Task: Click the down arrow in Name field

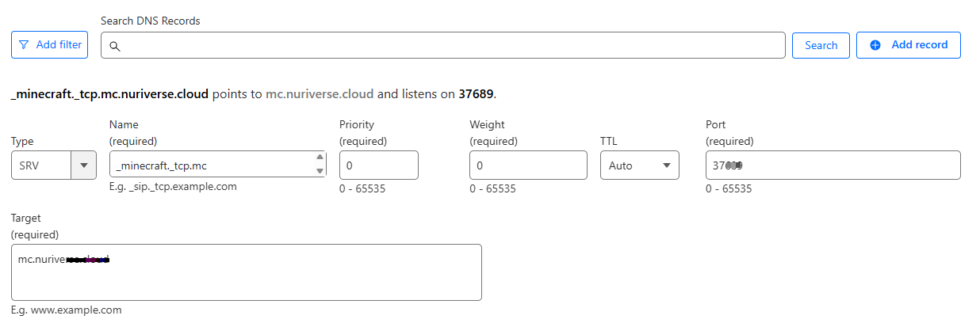Action: click(x=320, y=170)
